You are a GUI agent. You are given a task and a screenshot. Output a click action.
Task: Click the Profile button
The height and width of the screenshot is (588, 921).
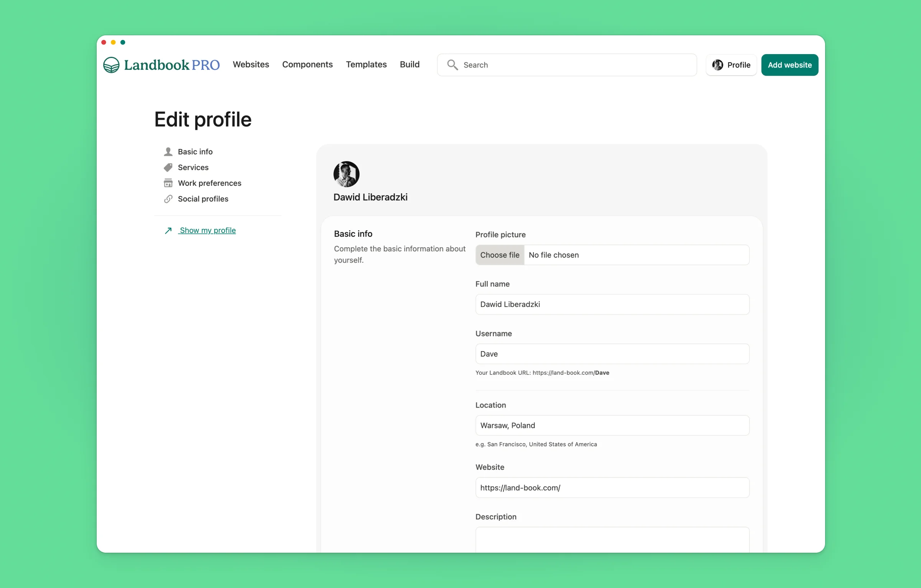click(731, 65)
